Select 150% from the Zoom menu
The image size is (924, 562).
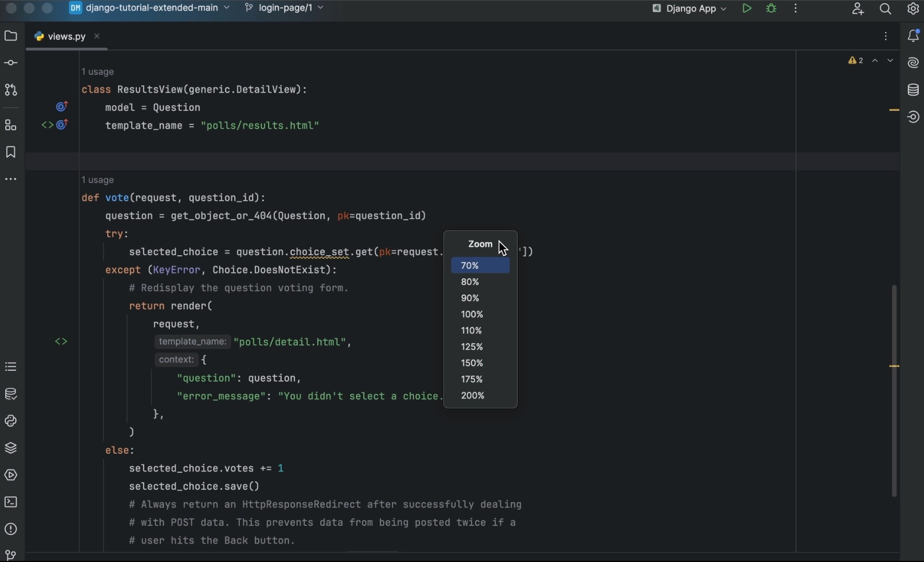(471, 363)
